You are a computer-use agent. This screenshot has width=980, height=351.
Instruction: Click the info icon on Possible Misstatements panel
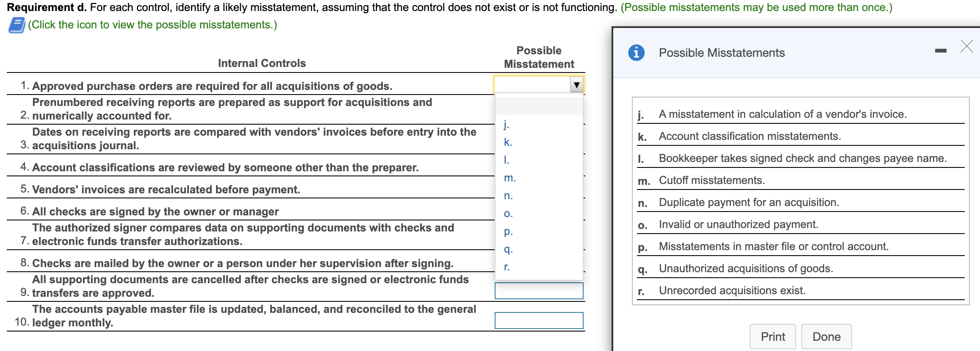pos(637,53)
